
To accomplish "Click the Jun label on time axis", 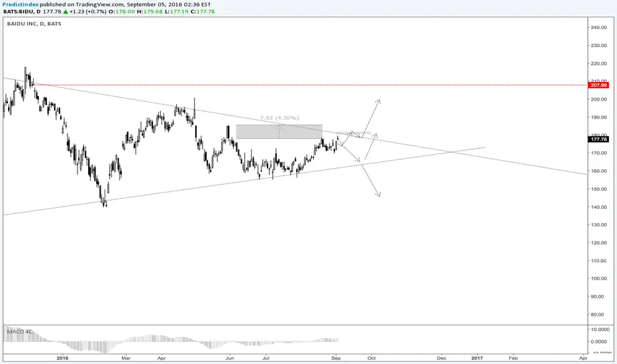I will (230, 358).
